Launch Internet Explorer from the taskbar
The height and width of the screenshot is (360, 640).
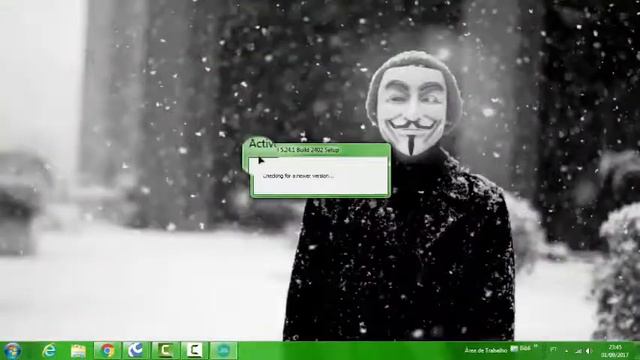pos(49,351)
